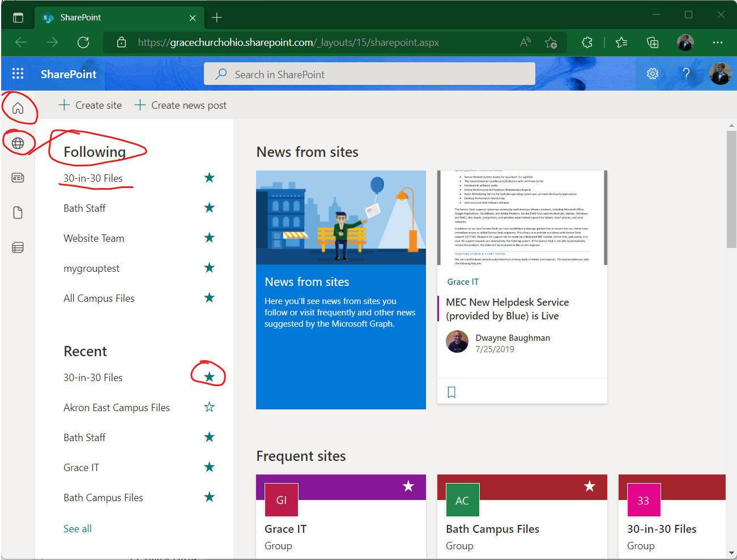This screenshot has height=560, width=737.
Task: Open My lists icon in sidebar
Action: tap(18, 247)
